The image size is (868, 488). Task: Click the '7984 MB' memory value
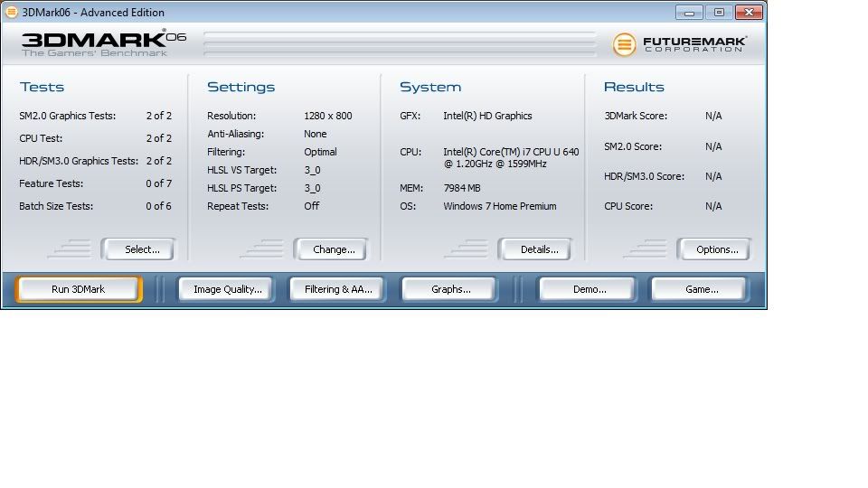462,188
